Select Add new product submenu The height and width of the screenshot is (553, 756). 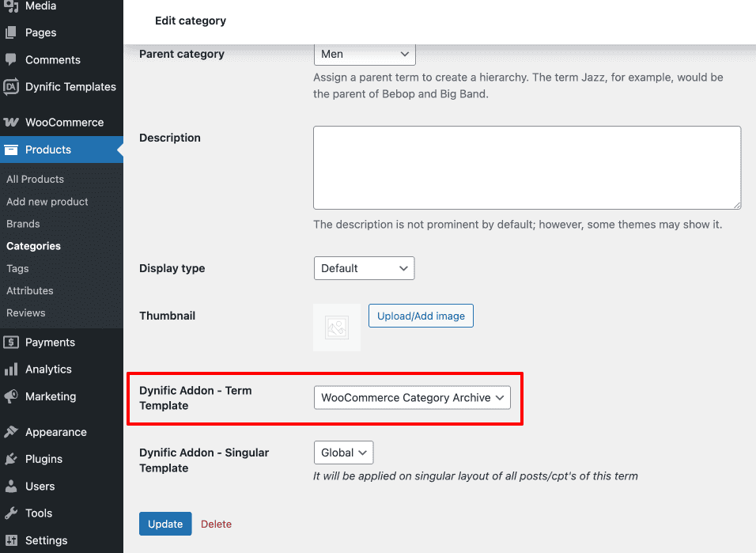pos(47,202)
